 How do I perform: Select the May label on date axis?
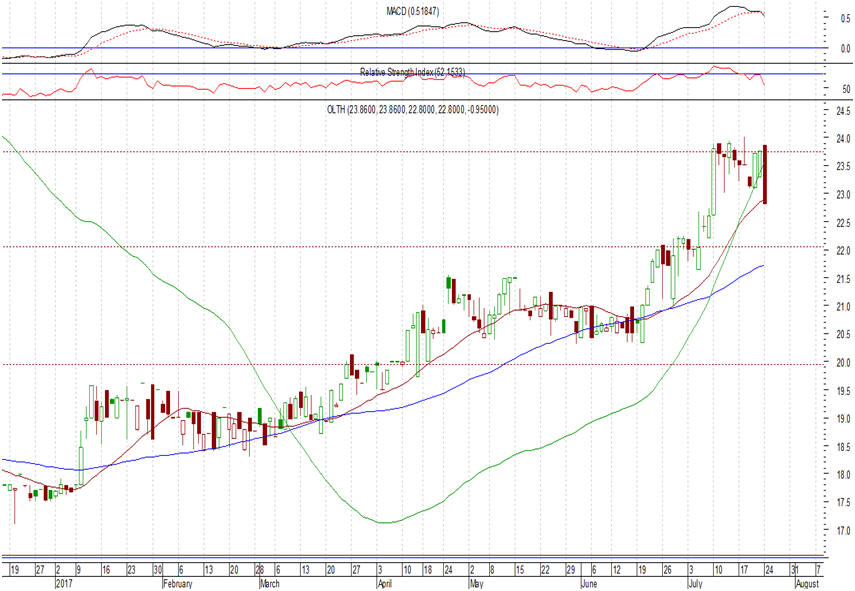[478, 581]
